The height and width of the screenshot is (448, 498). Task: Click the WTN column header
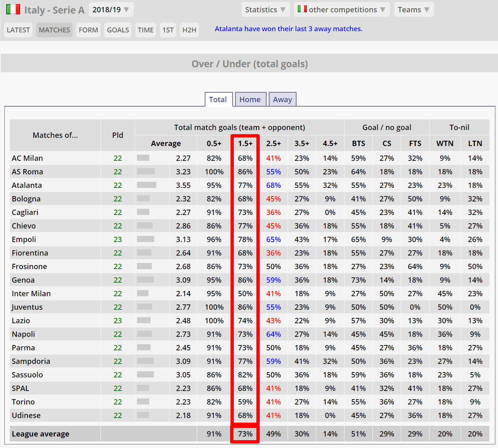pyautogui.click(x=445, y=143)
